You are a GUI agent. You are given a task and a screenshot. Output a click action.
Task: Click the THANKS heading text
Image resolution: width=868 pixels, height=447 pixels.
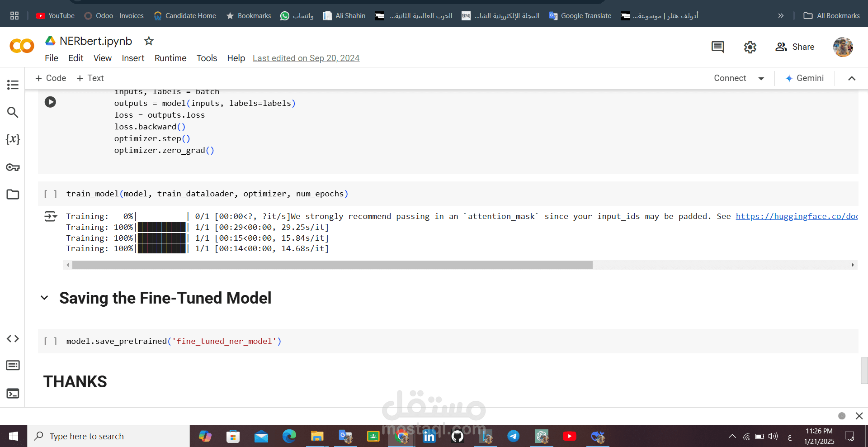tap(75, 382)
